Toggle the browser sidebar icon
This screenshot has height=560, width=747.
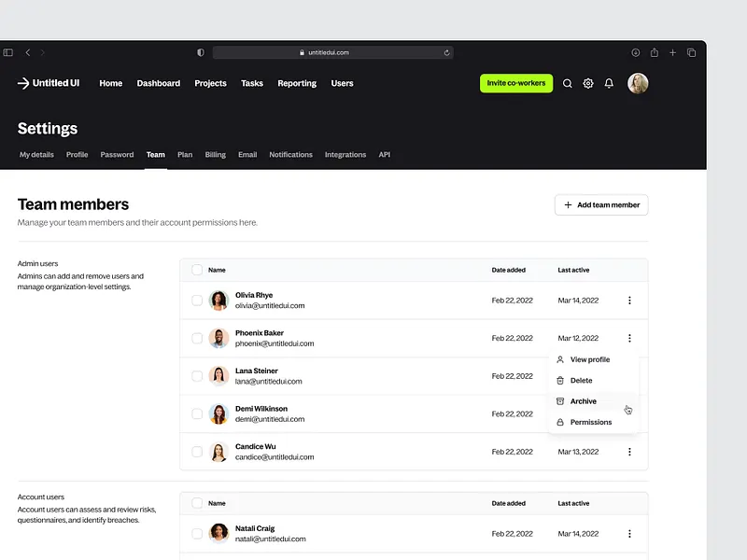click(x=9, y=52)
